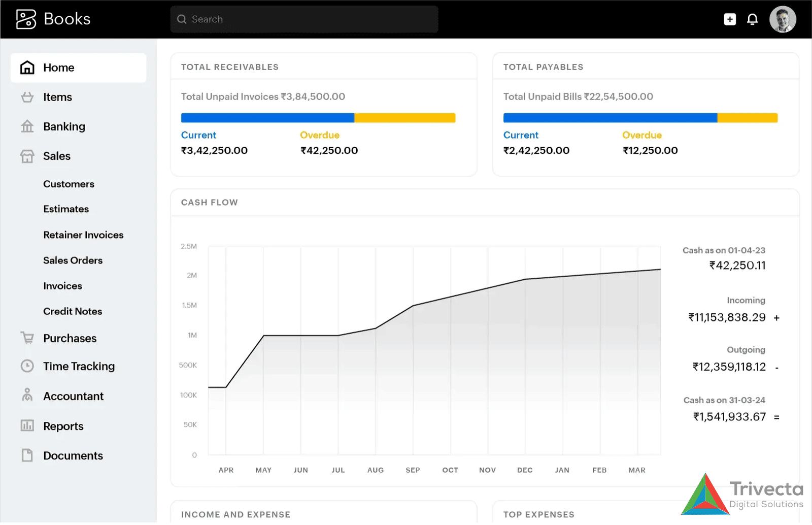812x525 pixels.
Task: Click the quick-create plus icon
Action: click(730, 19)
